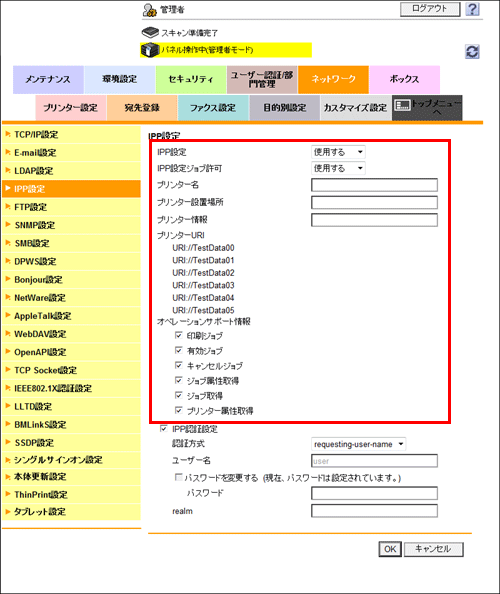Open the ファクス設定 tab

click(213, 108)
